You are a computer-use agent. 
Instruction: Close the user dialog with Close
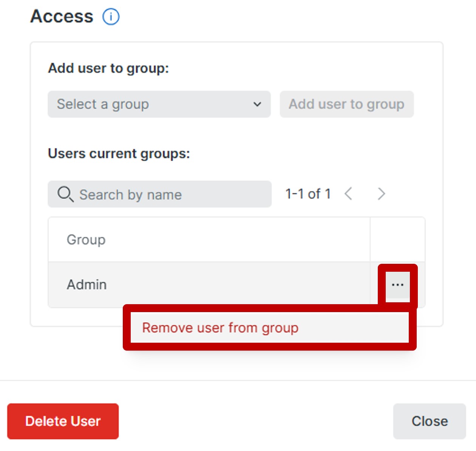tap(429, 421)
